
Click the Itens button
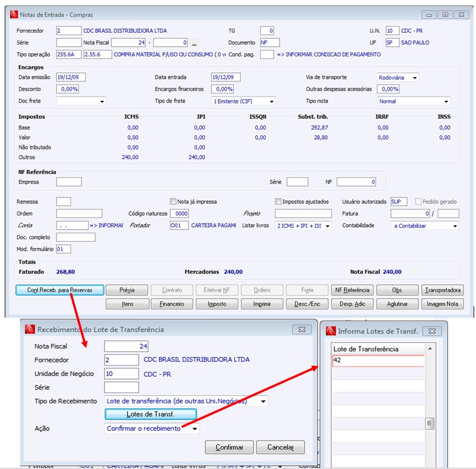click(128, 304)
